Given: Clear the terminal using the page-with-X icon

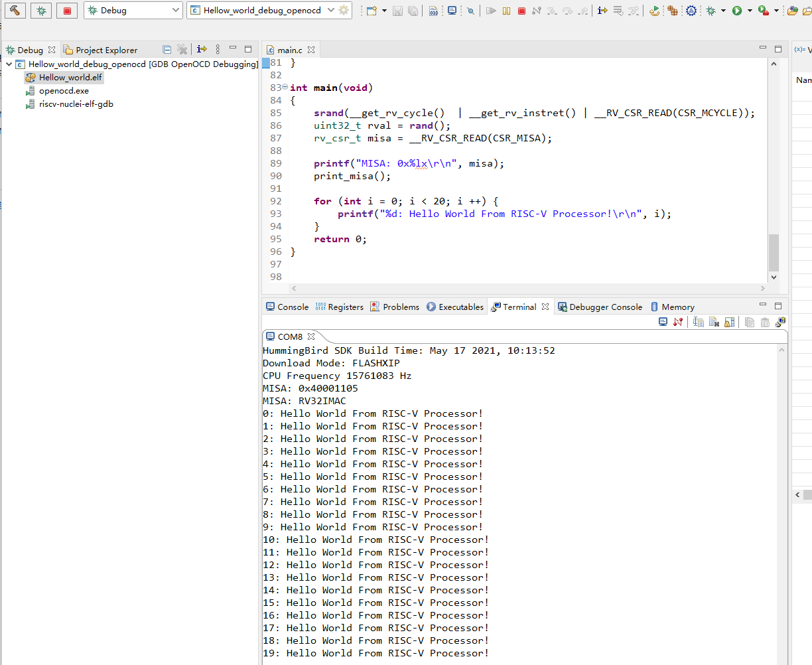Looking at the screenshot, I should (x=714, y=322).
